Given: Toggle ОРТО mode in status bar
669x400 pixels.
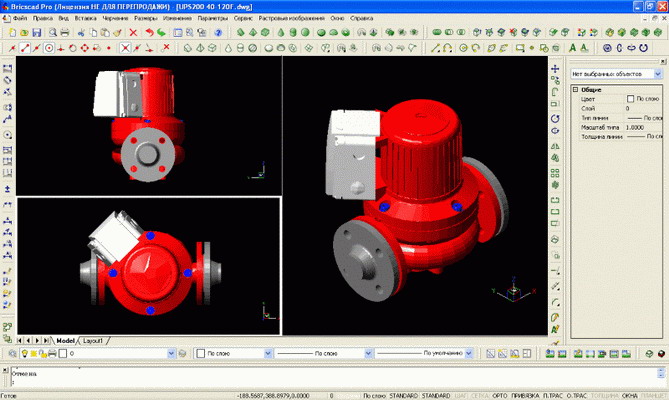Looking at the screenshot, I should coord(500,396).
